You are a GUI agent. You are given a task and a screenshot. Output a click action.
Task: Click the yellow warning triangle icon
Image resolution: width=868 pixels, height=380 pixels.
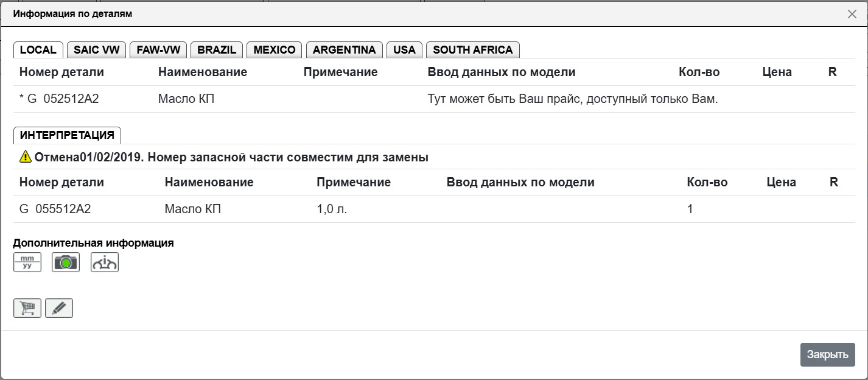[26, 157]
